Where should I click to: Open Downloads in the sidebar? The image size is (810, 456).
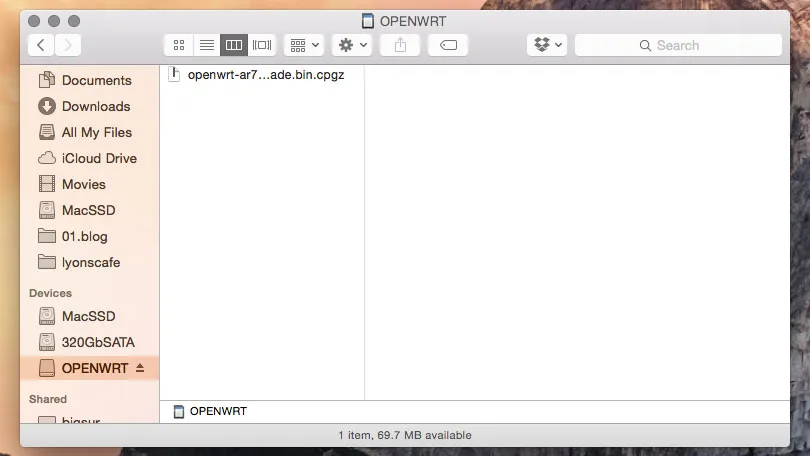(89, 106)
